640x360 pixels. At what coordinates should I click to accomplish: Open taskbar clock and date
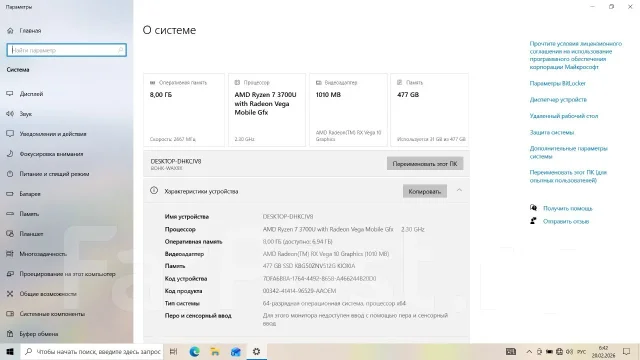pyautogui.click(x=603, y=351)
